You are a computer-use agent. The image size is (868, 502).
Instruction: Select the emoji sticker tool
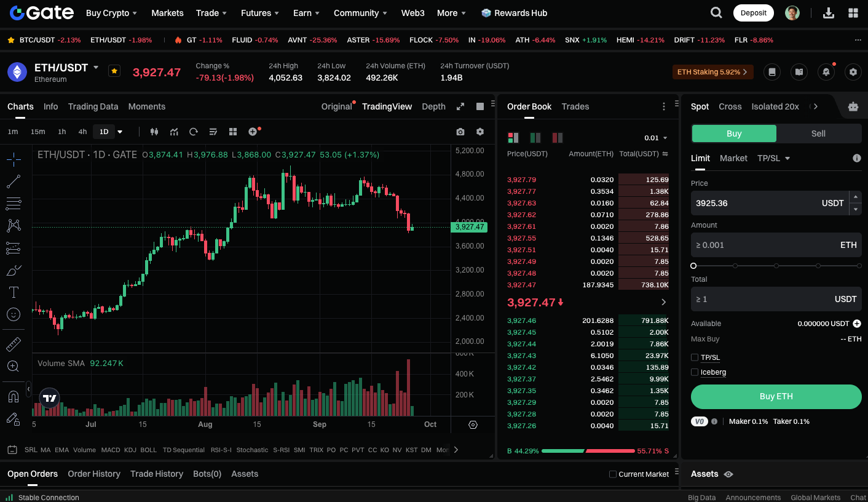14,314
